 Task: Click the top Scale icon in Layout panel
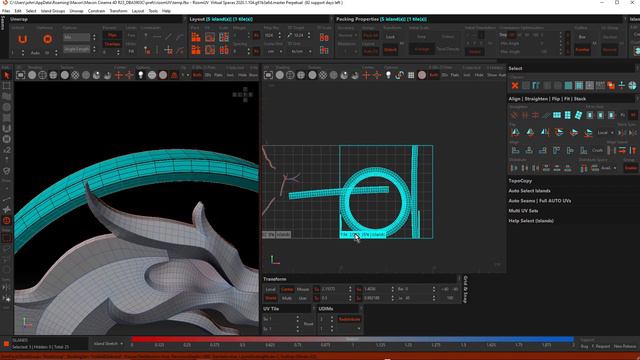[224, 37]
